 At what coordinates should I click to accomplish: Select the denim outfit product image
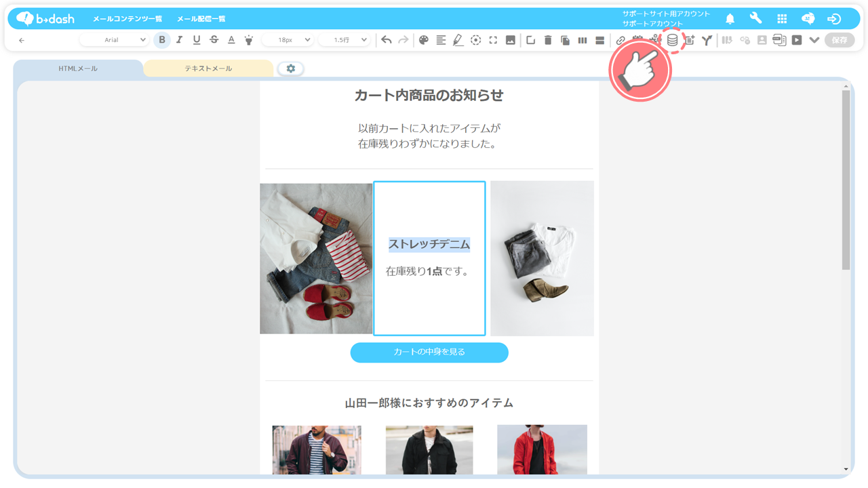click(x=316, y=258)
